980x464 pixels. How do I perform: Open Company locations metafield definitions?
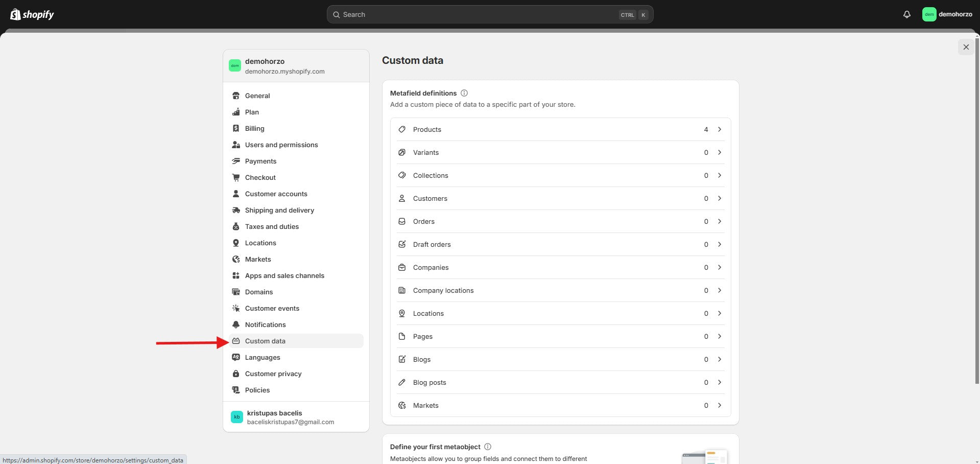(443, 290)
